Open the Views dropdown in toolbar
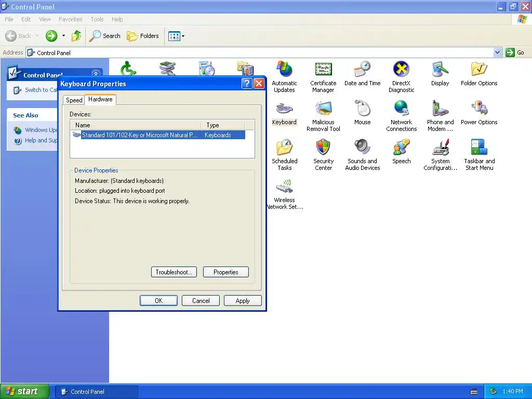The height and width of the screenshot is (399, 532). [177, 36]
